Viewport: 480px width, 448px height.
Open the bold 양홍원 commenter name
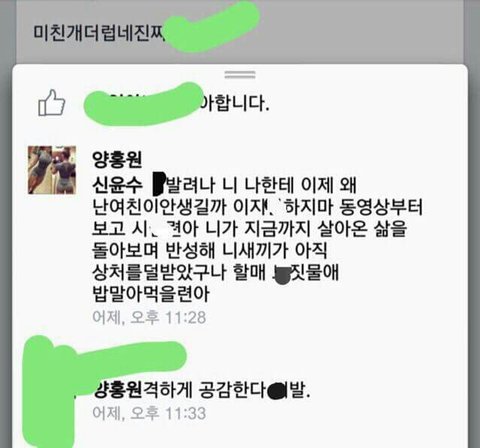point(117,160)
